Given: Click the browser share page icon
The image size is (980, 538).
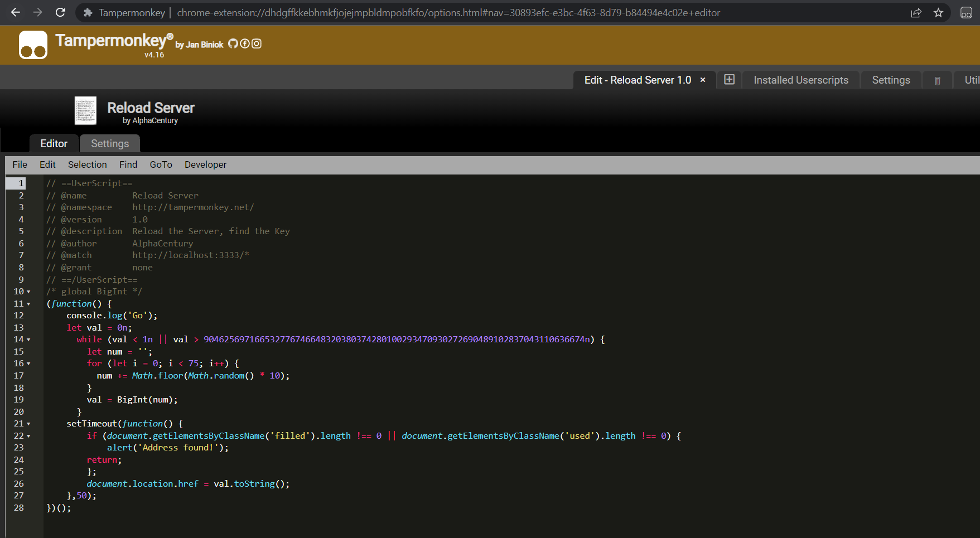Looking at the screenshot, I should 916,13.
